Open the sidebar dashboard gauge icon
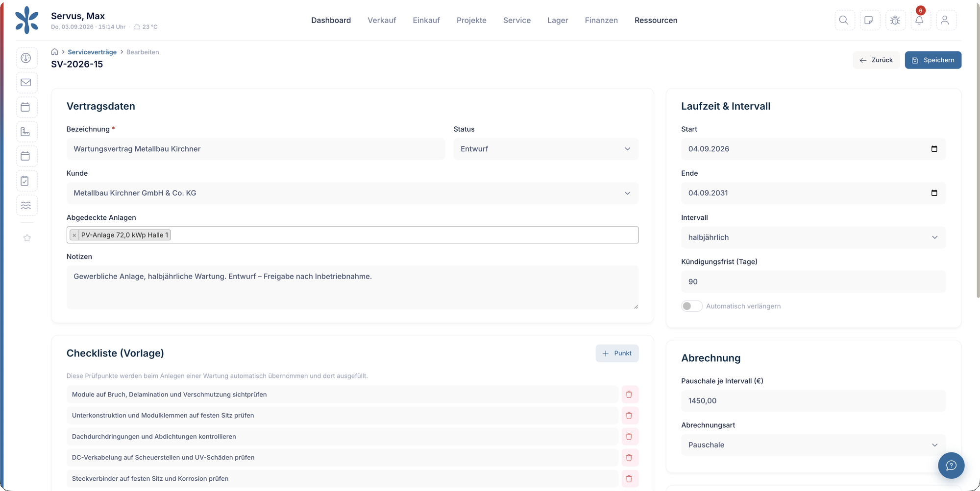 point(26,58)
